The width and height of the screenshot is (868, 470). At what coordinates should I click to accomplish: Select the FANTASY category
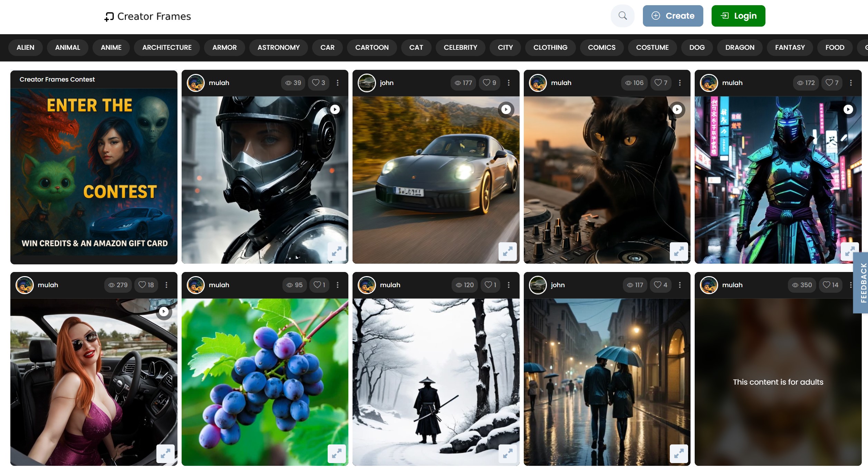coord(789,47)
